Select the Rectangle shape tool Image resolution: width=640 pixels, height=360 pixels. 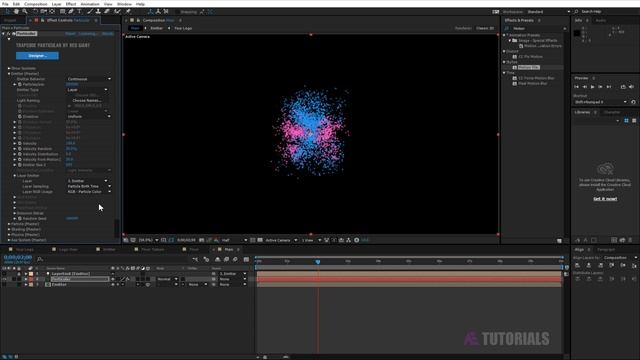(x=62, y=11)
